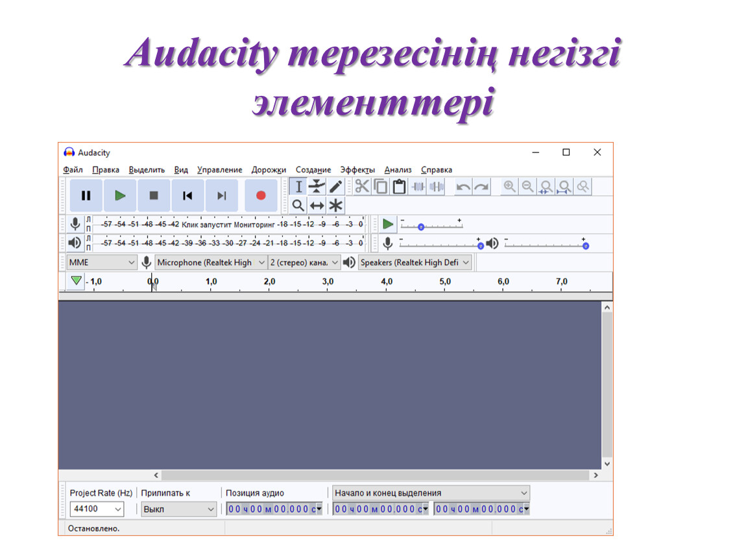746x560 pixels.
Task: Start playback with the green Play button
Action: [x=120, y=195]
